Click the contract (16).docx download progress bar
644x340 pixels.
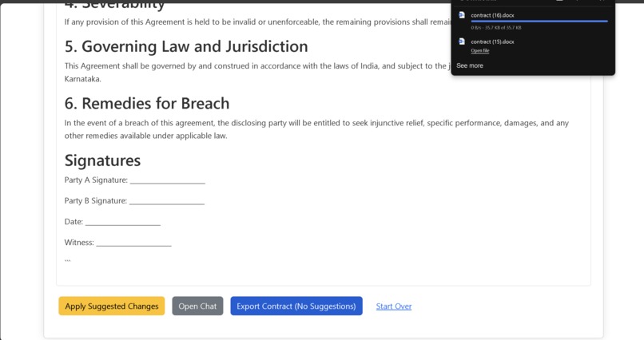pyautogui.click(x=539, y=21)
